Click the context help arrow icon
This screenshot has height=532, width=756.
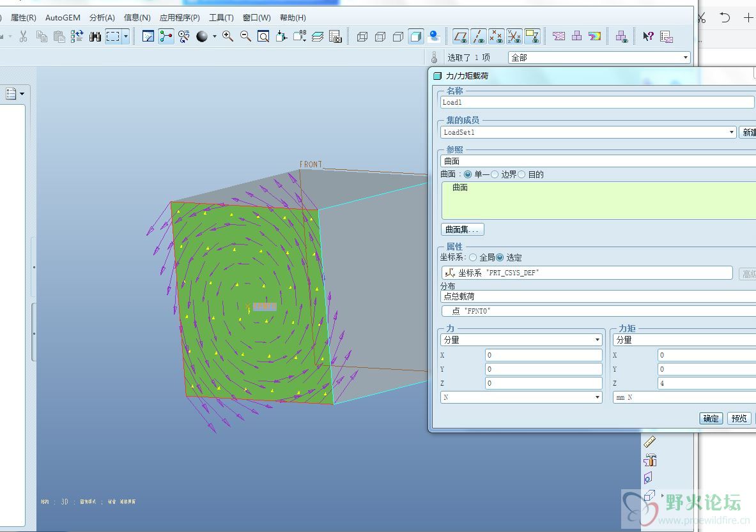coord(648,36)
